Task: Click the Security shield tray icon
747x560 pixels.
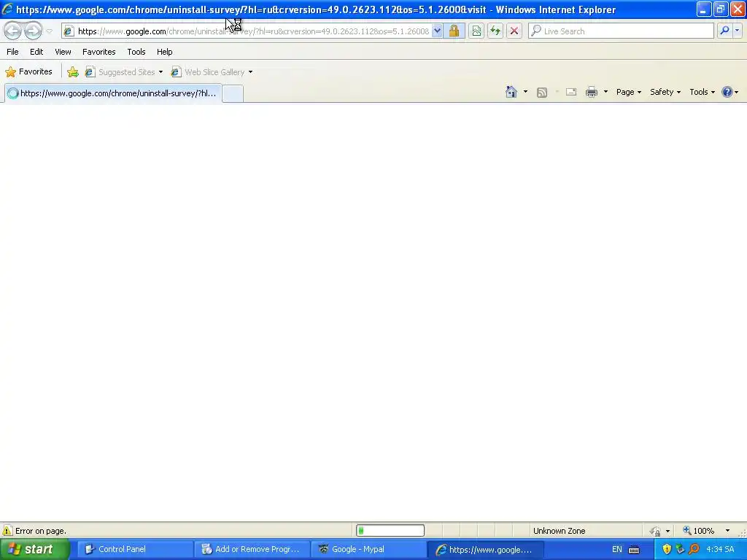Action: coord(667,550)
